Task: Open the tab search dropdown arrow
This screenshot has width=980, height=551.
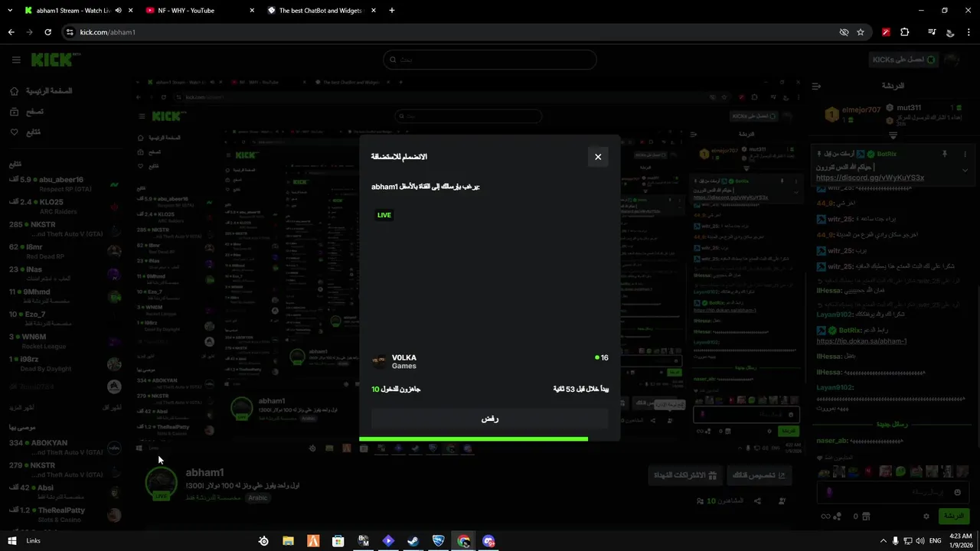Action: 10,11
